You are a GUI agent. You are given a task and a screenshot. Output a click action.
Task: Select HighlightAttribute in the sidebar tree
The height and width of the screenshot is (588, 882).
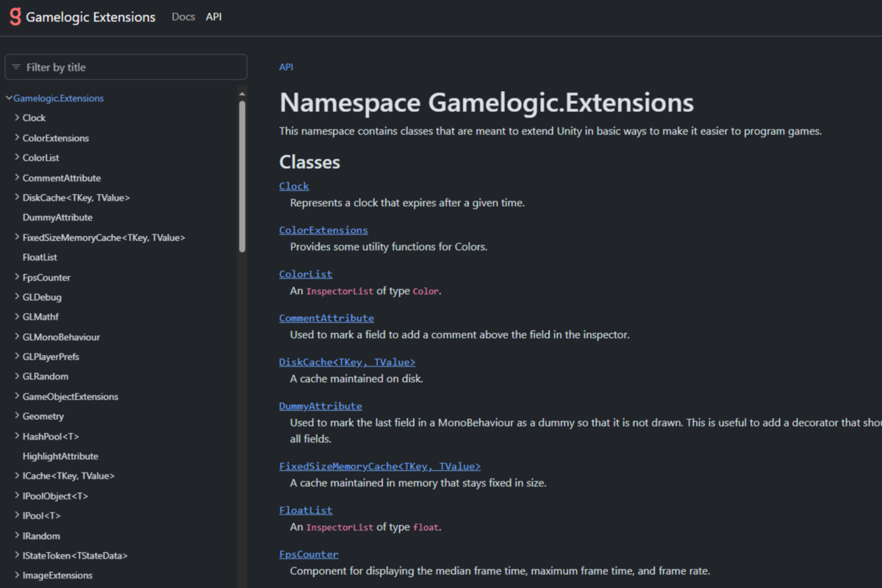click(60, 456)
